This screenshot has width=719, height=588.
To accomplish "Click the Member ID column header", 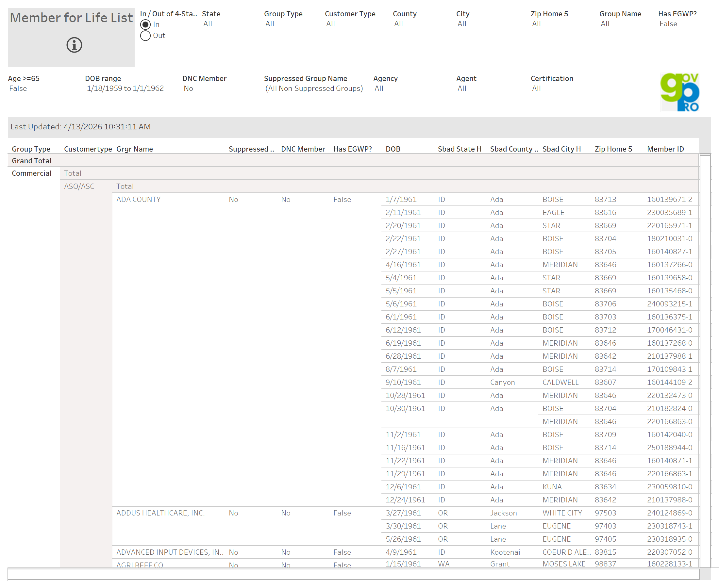I will (665, 149).
